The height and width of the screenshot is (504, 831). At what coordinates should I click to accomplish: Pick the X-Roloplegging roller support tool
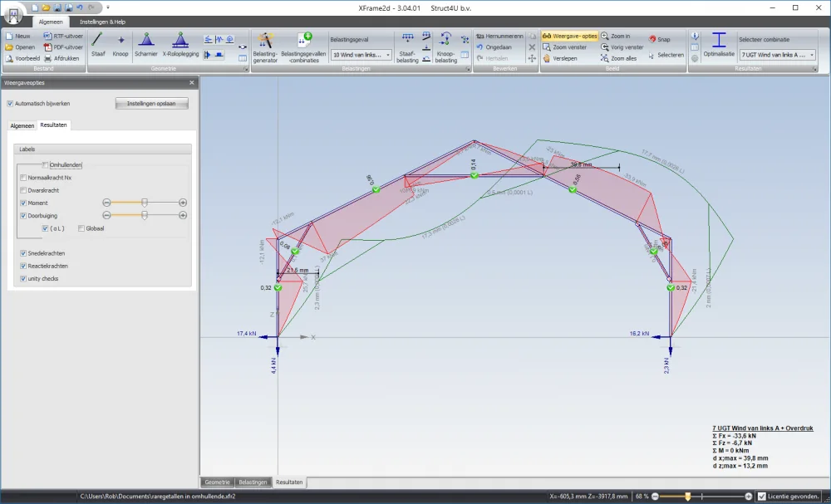180,45
